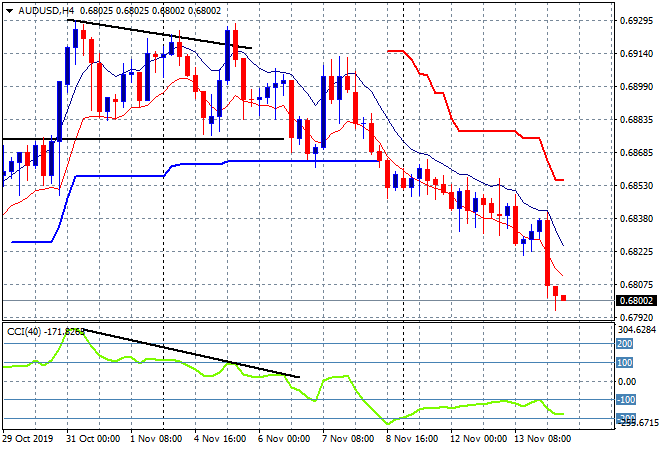Select the price axis label 0.68990
Viewport: 660px width, 450px height.
637,87
